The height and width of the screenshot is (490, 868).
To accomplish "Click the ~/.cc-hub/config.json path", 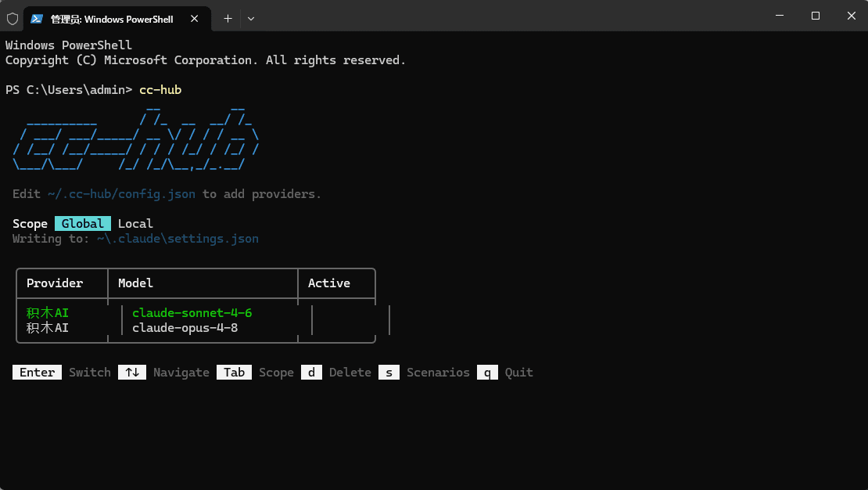I will point(121,194).
